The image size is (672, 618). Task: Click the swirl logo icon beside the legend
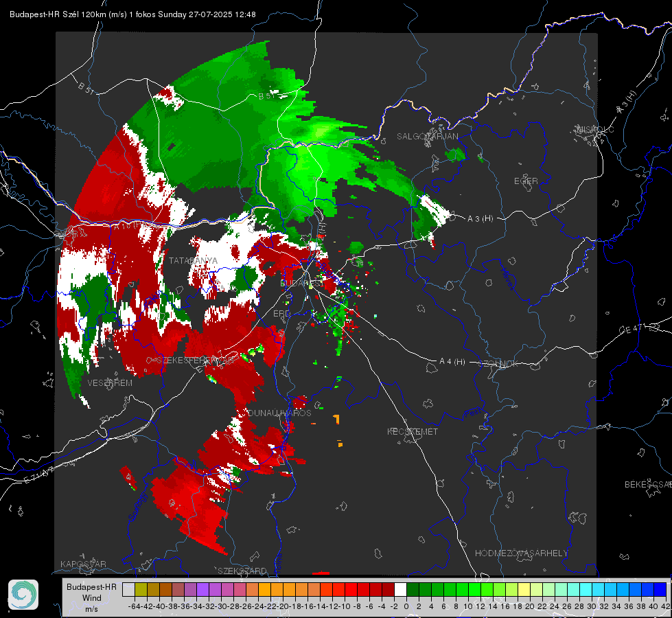click(x=23, y=595)
